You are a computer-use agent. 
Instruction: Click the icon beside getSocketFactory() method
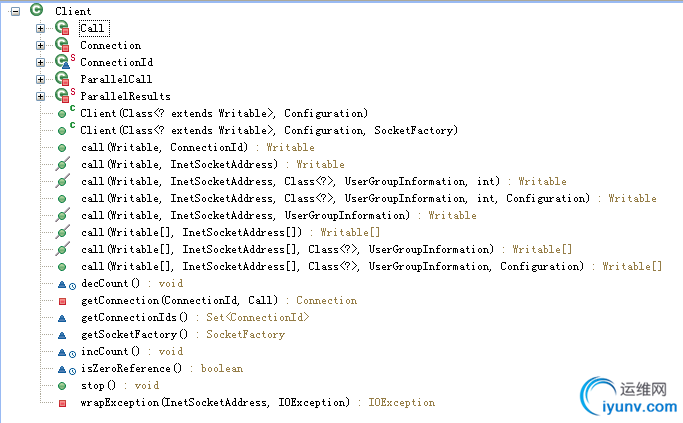tap(62, 334)
